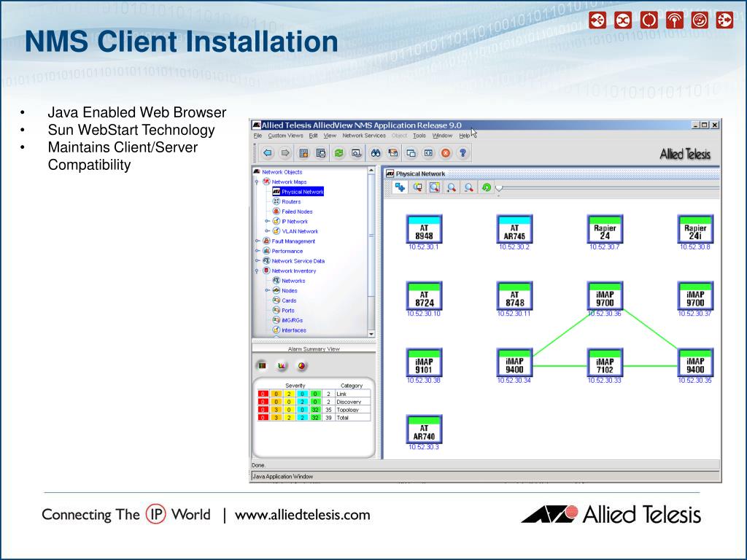Click the tree panel scroll up arrow

coord(371,170)
